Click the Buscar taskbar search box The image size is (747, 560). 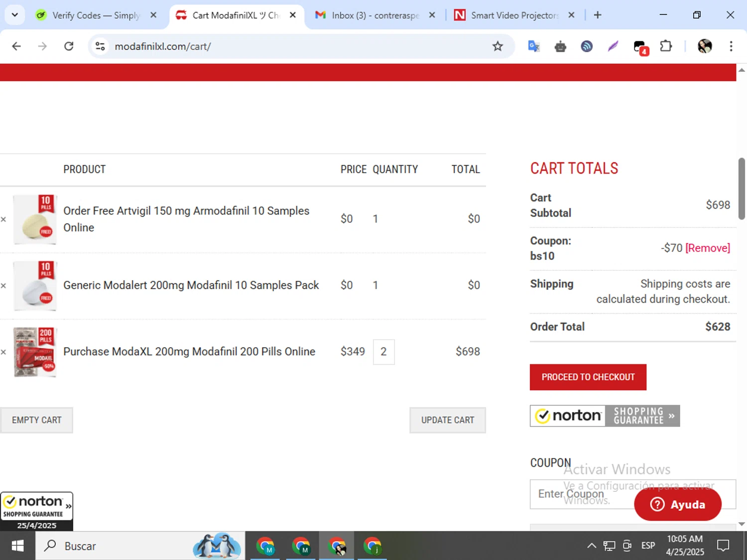pyautogui.click(x=140, y=546)
